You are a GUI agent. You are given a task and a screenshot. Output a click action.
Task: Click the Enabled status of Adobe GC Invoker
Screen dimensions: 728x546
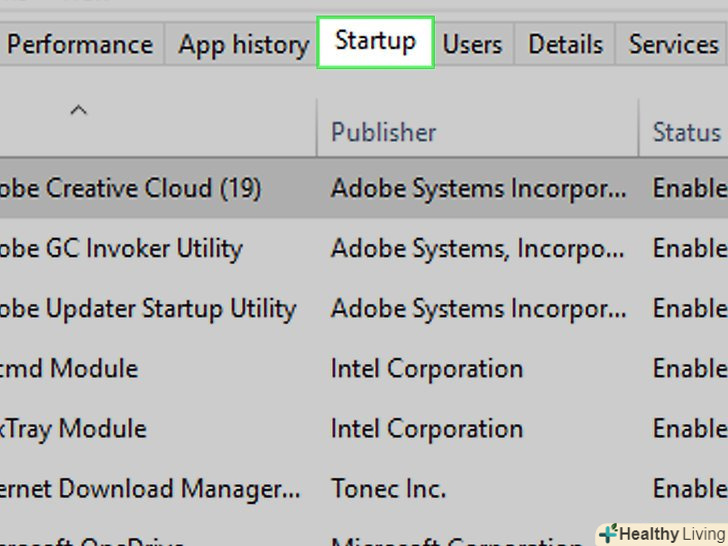pyautogui.click(x=689, y=248)
